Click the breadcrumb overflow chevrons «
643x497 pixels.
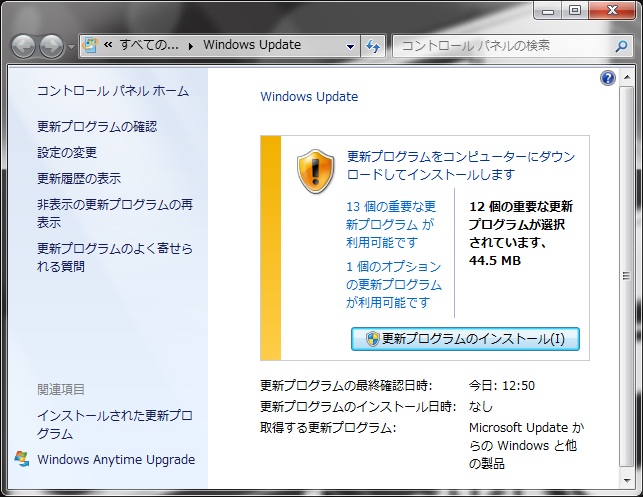coord(108,45)
